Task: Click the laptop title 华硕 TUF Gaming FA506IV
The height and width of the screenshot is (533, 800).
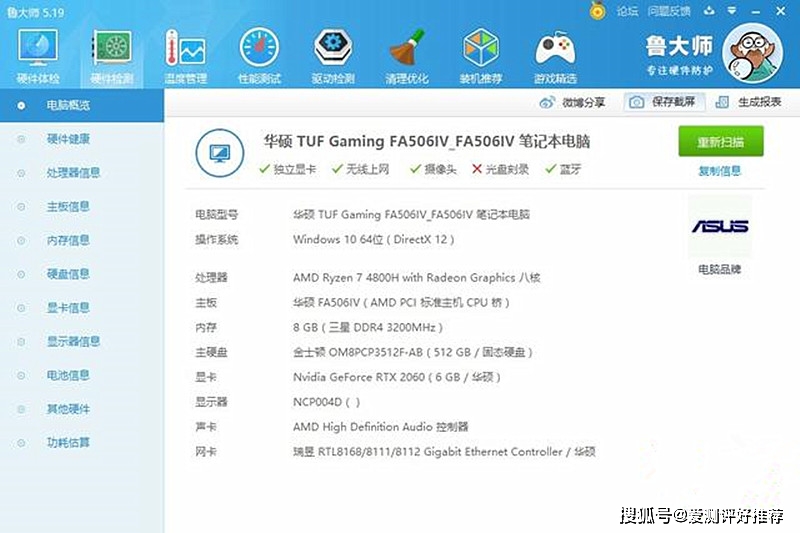Action: click(x=427, y=141)
